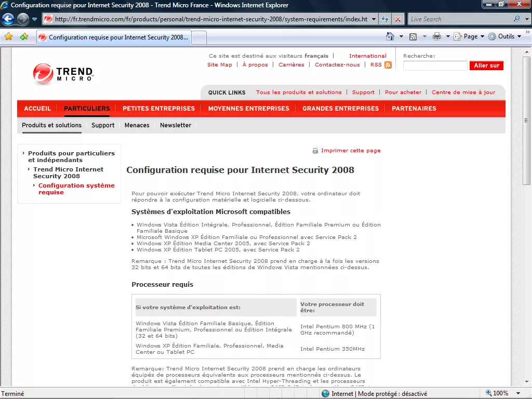Print with the printer toolbar icon
This screenshot has width=532, height=399.
tap(436, 36)
